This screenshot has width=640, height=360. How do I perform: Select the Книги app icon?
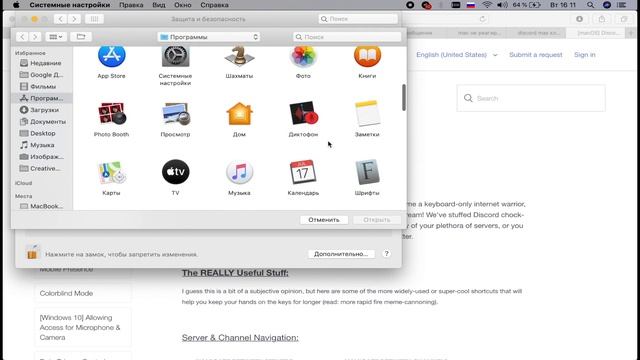pyautogui.click(x=367, y=56)
